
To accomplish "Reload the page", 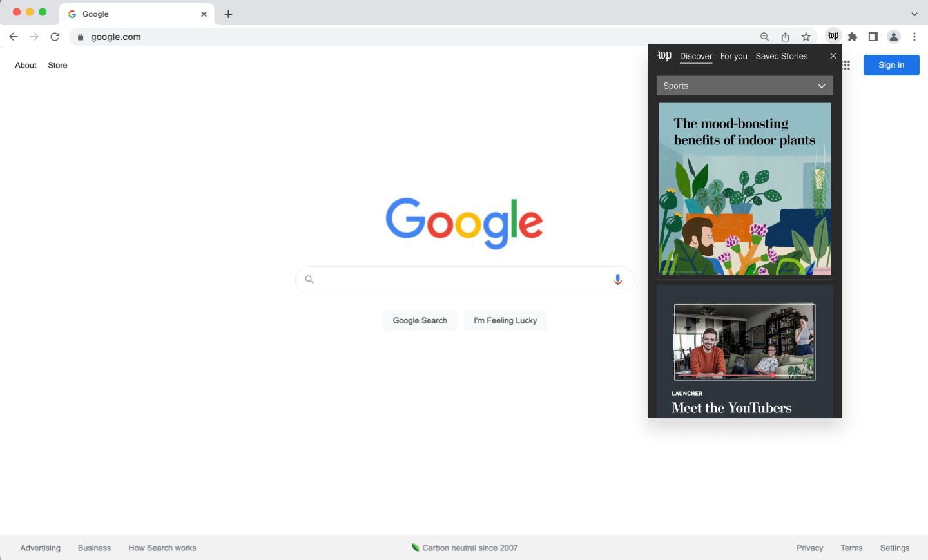I will coord(55,37).
